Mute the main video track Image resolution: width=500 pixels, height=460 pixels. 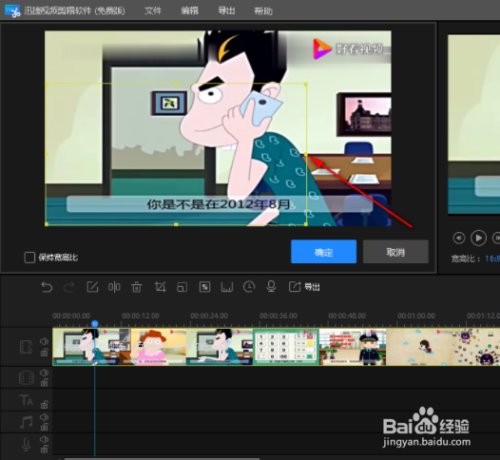pyautogui.click(x=44, y=341)
